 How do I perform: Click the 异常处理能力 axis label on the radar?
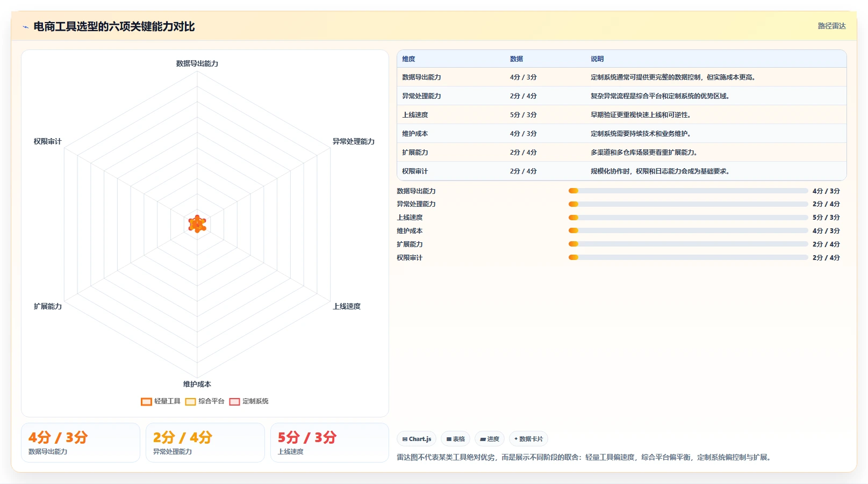tap(354, 141)
